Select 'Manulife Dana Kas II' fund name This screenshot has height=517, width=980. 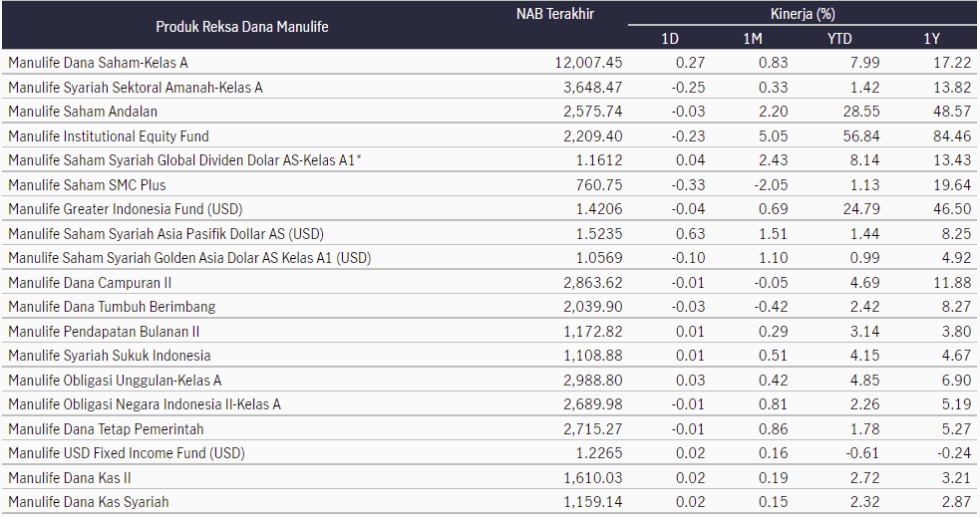70,478
